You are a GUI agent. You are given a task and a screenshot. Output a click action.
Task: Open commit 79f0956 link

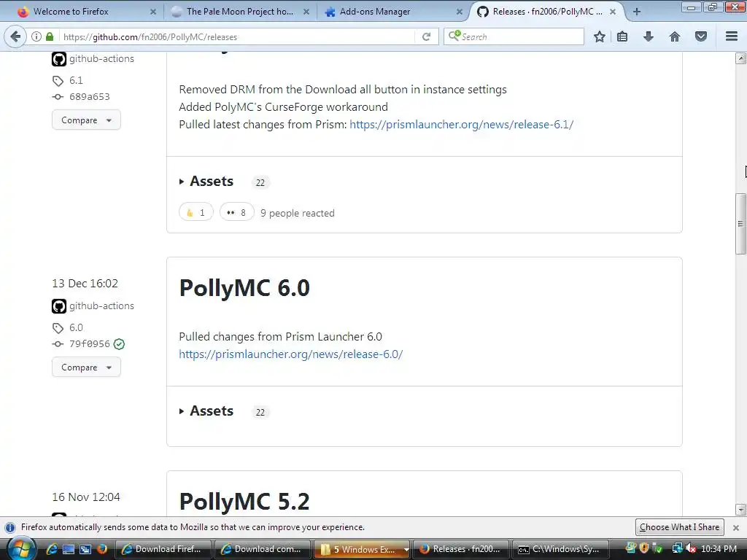tap(90, 344)
